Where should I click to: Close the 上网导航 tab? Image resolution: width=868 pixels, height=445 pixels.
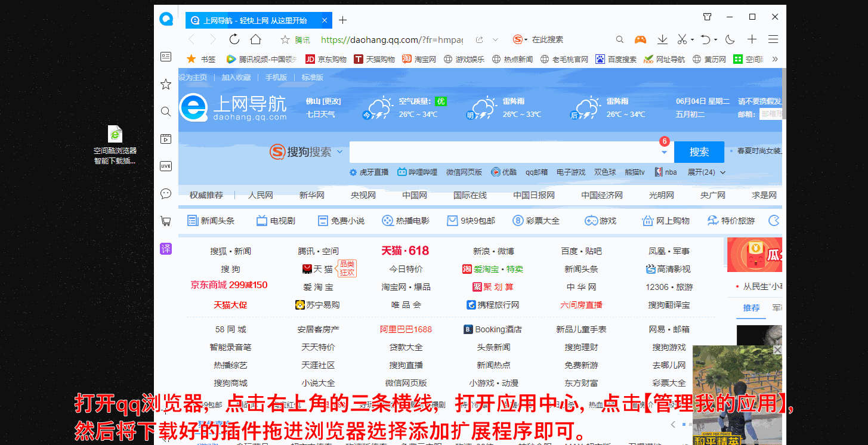point(325,20)
